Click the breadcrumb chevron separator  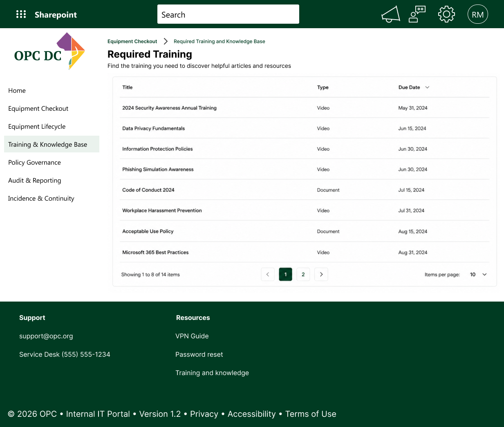coord(166,41)
